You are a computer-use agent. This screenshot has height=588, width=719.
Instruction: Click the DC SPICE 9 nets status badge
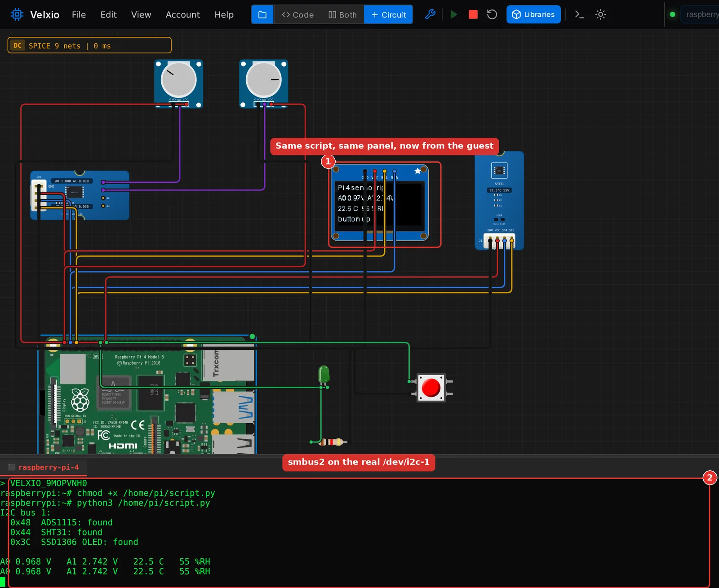coord(89,45)
